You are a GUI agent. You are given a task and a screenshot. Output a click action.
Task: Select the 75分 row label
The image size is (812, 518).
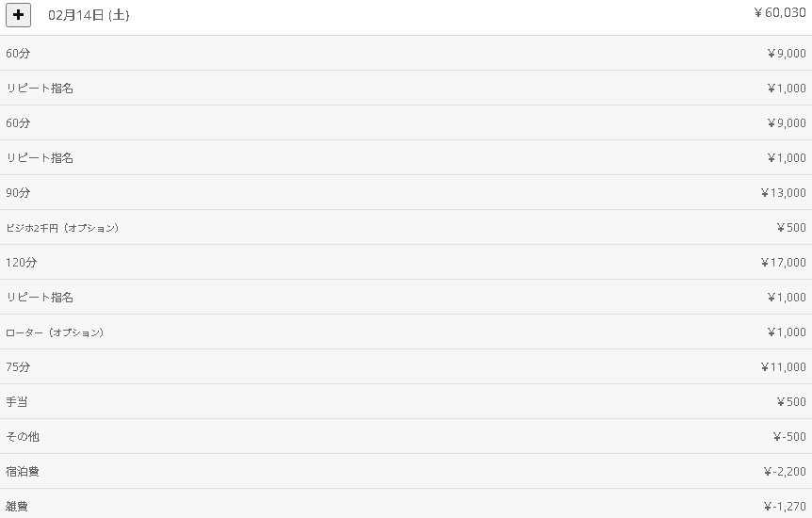coord(18,367)
